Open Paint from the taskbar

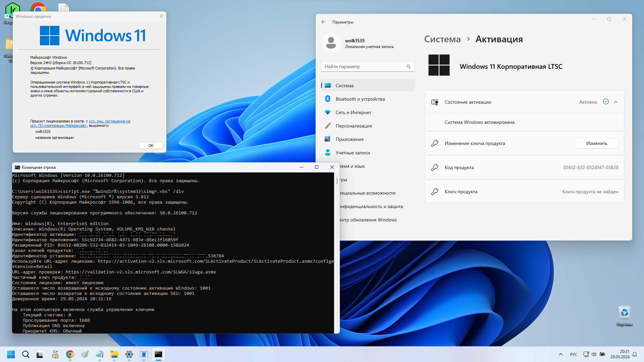coord(85,354)
